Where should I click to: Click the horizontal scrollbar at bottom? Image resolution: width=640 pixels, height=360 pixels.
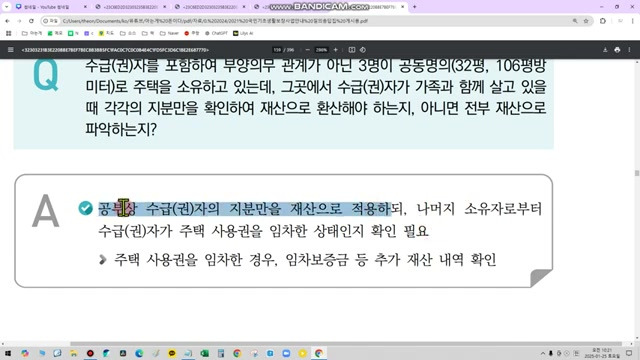(345, 344)
